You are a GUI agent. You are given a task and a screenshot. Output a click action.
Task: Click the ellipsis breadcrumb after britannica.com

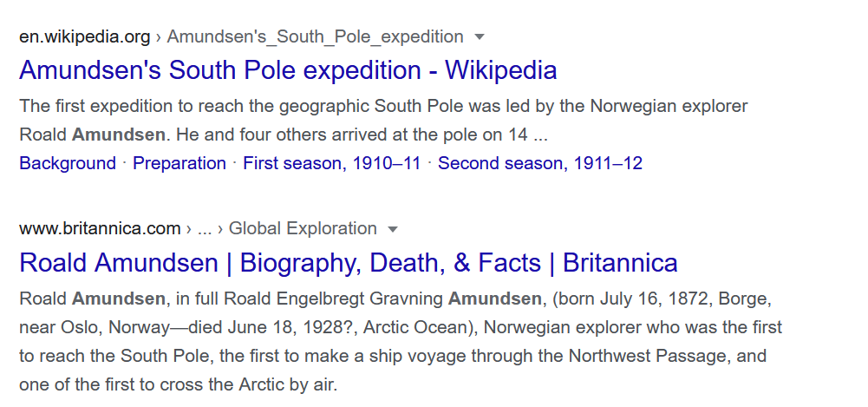point(205,229)
